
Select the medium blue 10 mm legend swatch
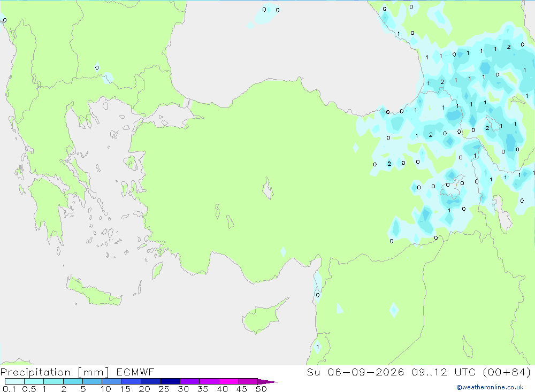click(x=112, y=381)
